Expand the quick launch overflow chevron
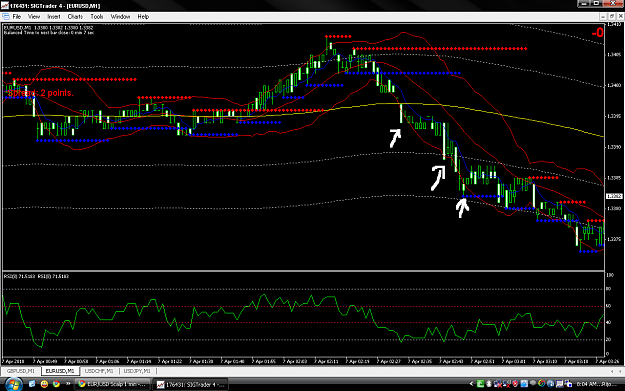The height and width of the screenshot is (391, 625). pos(68,384)
